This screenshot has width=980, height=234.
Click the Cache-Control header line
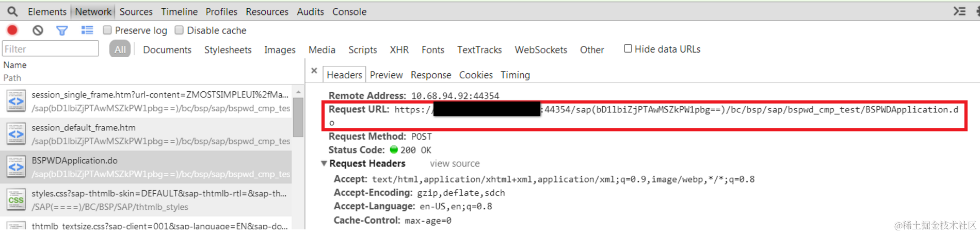[x=392, y=220]
